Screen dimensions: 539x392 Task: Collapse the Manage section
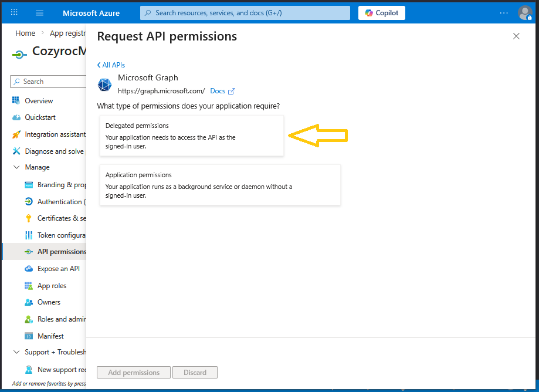pos(16,167)
